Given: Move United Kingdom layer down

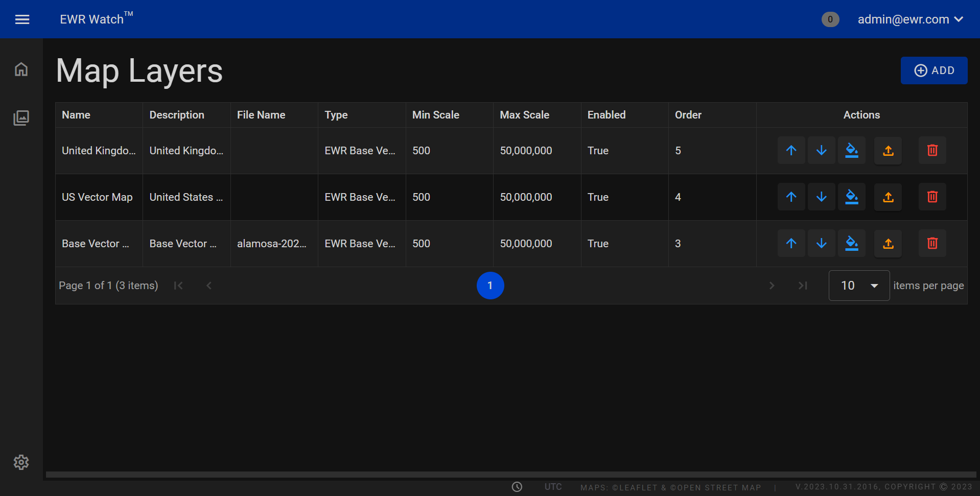Looking at the screenshot, I should pyautogui.click(x=822, y=150).
